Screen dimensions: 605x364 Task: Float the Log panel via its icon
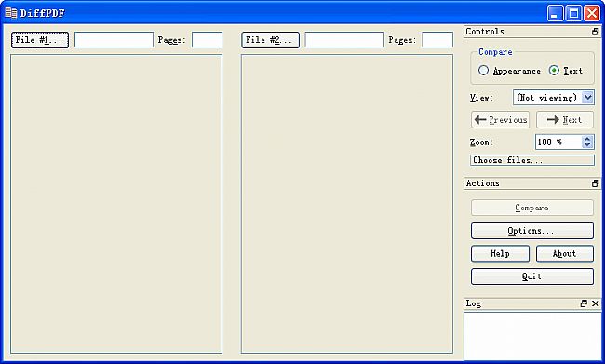coord(584,303)
